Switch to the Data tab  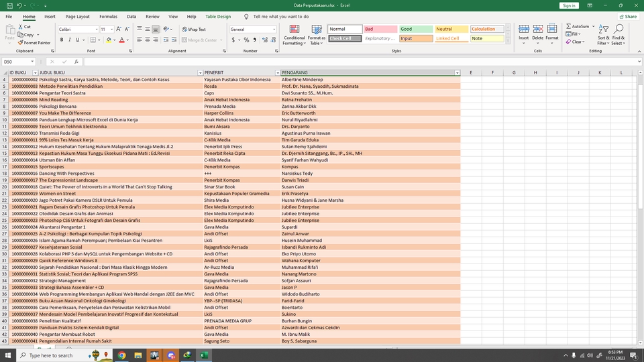click(131, 17)
